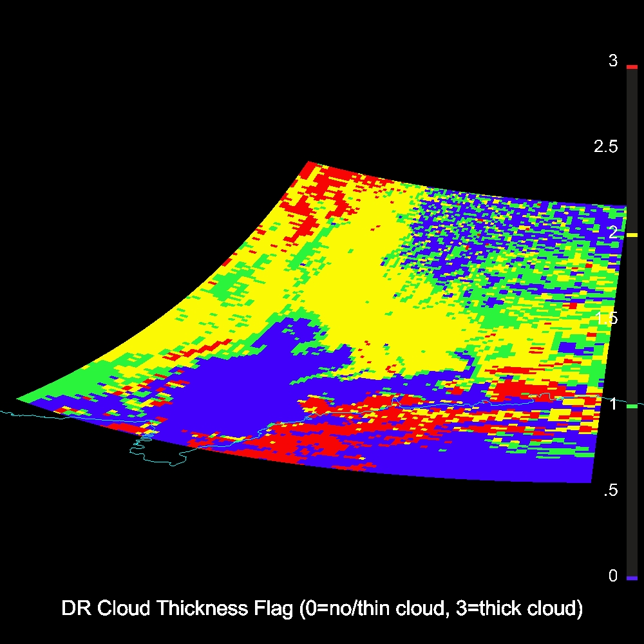Viewport: 644px width, 644px height.
Task: Click the 1.5 tick label on colorbar
Action: (x=606, y=318)
